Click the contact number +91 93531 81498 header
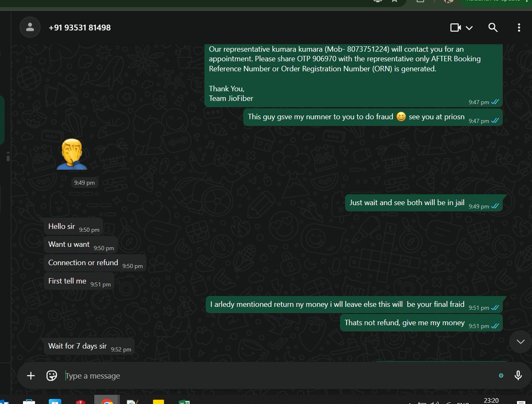This screenshot has width=532, height=404. coord(79,27)
